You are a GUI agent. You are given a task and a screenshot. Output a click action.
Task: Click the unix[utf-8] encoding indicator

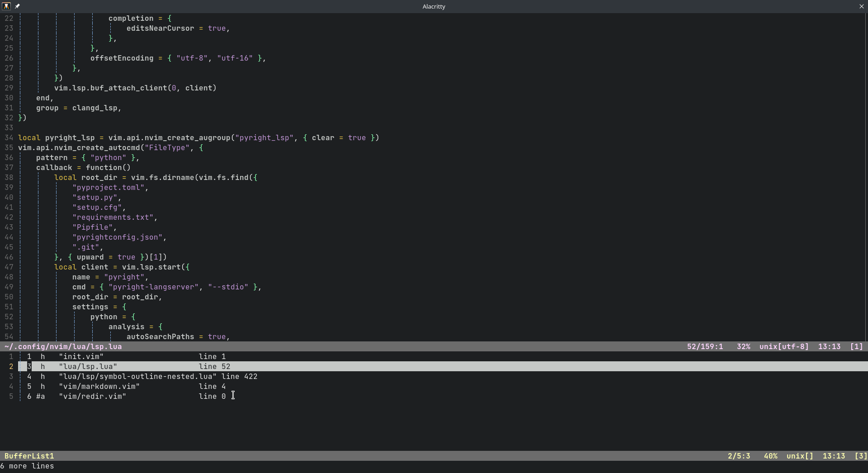tap(784, 346)
